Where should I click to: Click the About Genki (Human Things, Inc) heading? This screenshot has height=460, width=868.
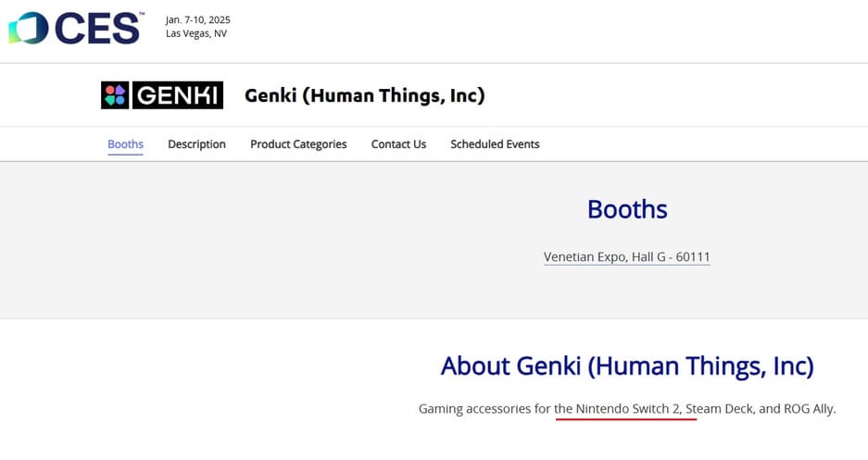coord(627,366)
